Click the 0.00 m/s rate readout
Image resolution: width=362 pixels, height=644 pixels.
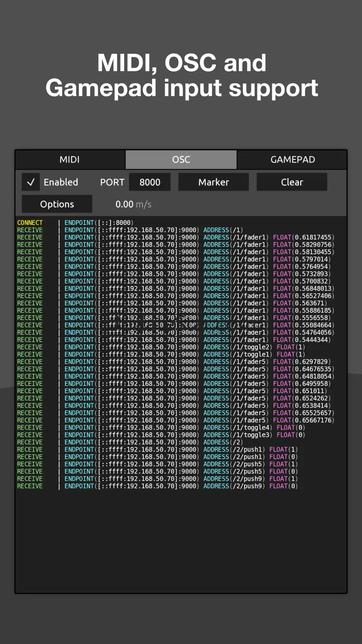pos(133,204)
